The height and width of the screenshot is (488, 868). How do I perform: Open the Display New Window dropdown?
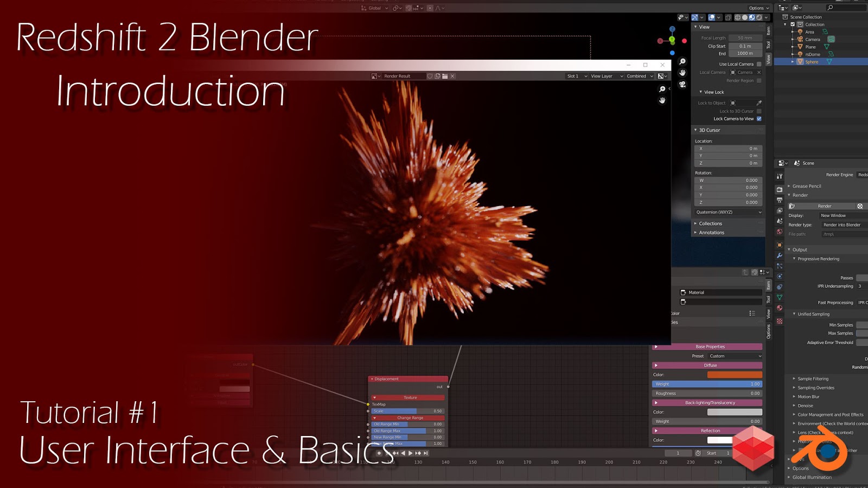coord(843,215)
